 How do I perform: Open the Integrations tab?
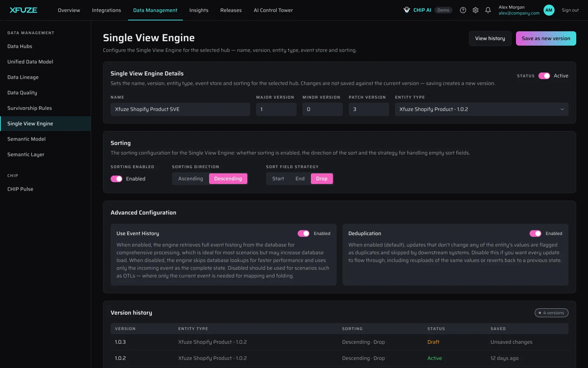click(107, 10)
